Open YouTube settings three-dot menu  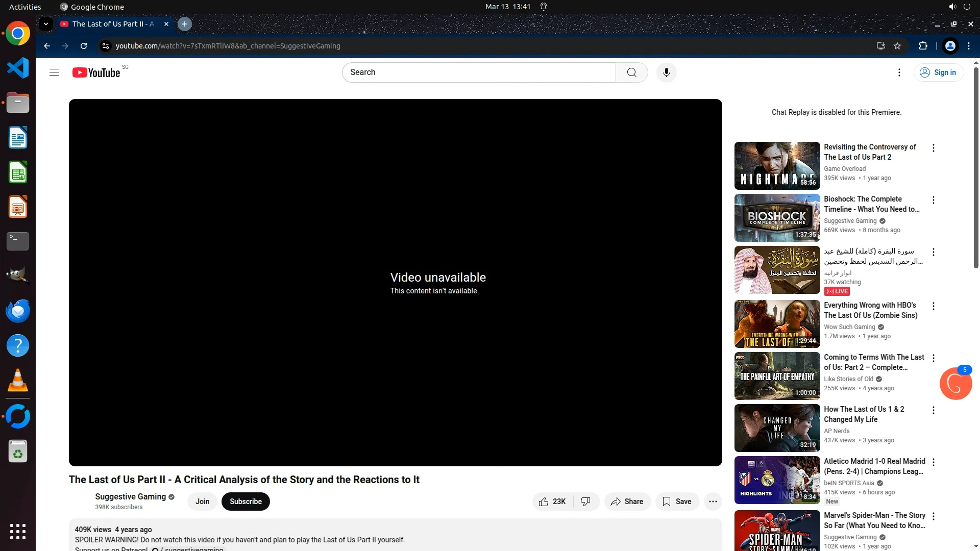899,72
